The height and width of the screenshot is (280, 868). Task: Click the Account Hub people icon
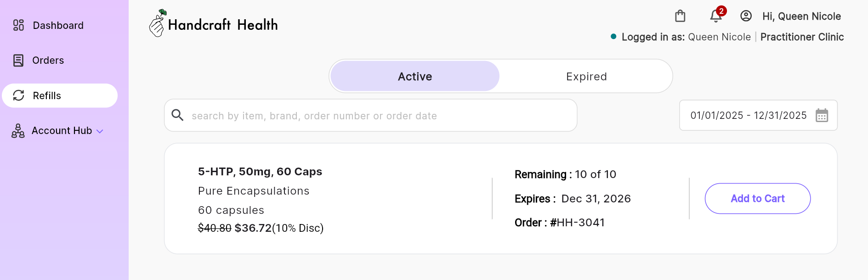[x=18, y=131]
